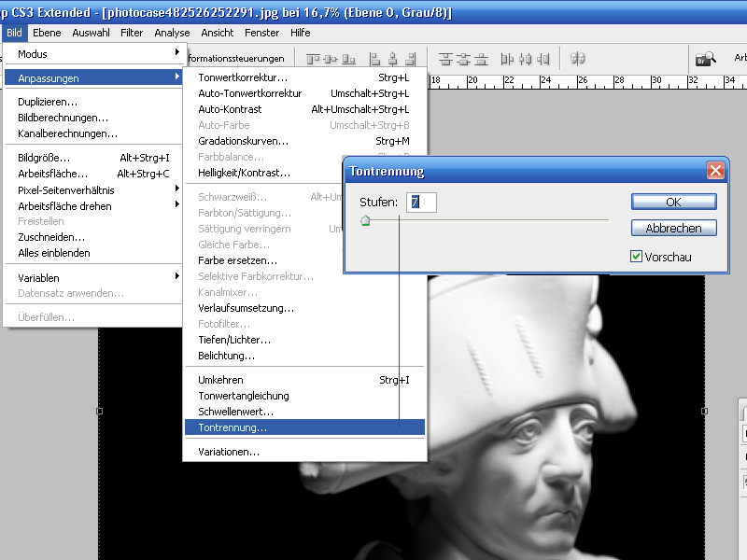This screenshot has height=560, width=747.
Task: Open the Auswahl menu
Action: 91,33
